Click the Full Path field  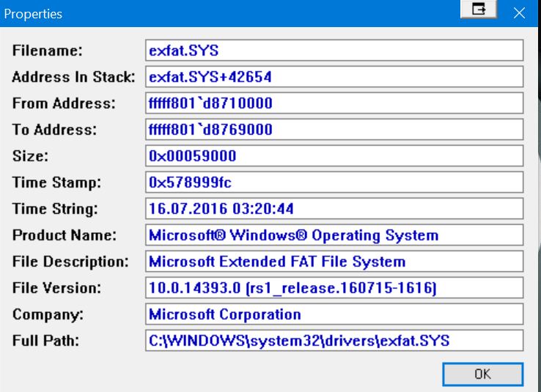coord(334,340)
